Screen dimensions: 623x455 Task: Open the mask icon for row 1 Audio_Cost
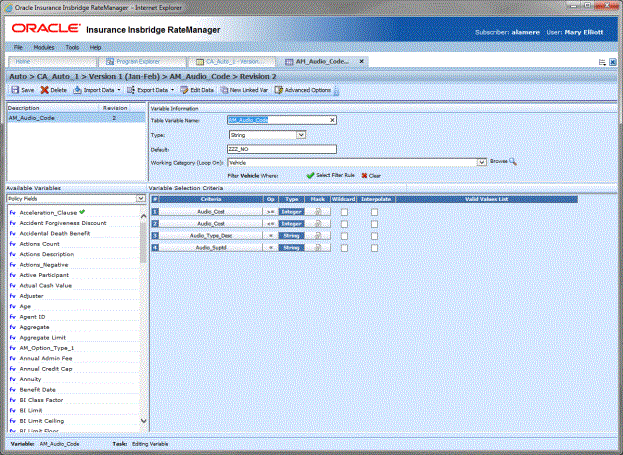click(x=318, y=212)
